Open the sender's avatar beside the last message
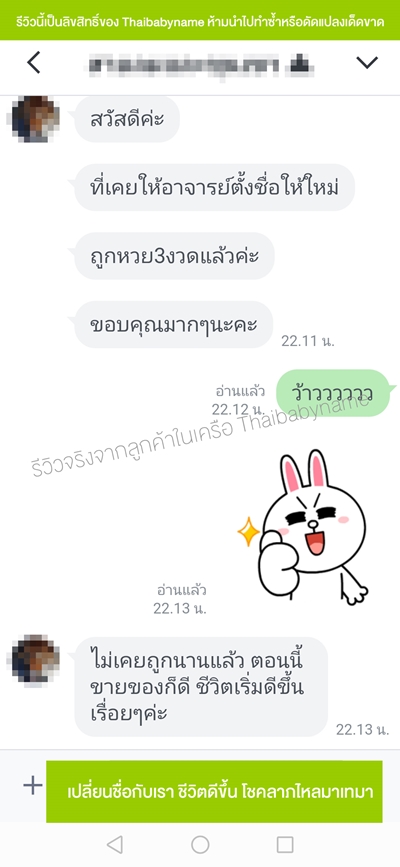The image size is (400, 867). coord(35,659)
